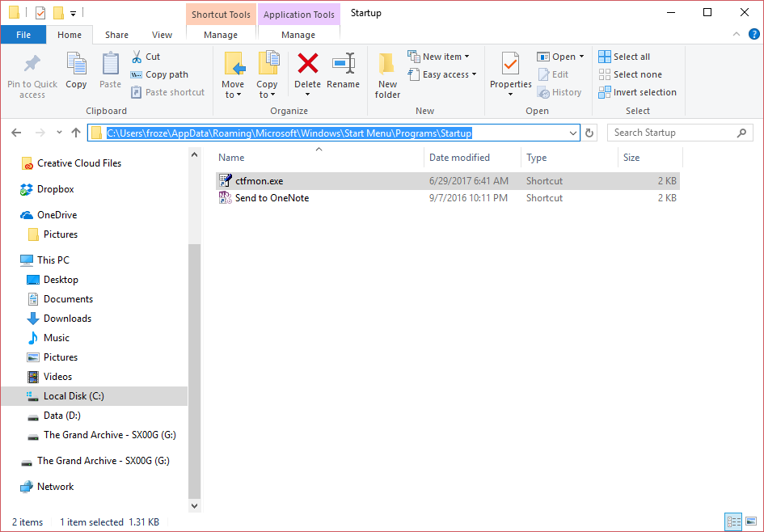Switch to Details view icon
The image size is (764, 532).
tap(733, 521)
